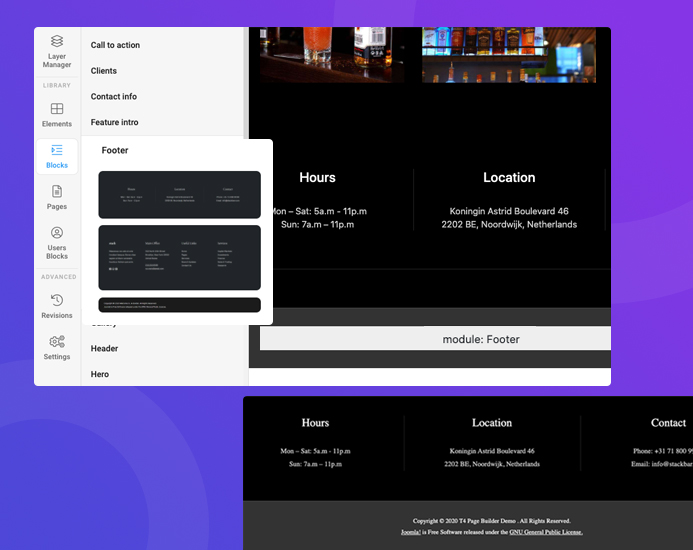Image resolution: width=693 pixels, height=550 pixels.
Task: Click the GNU General Public License link
Action: click(546, 532)
